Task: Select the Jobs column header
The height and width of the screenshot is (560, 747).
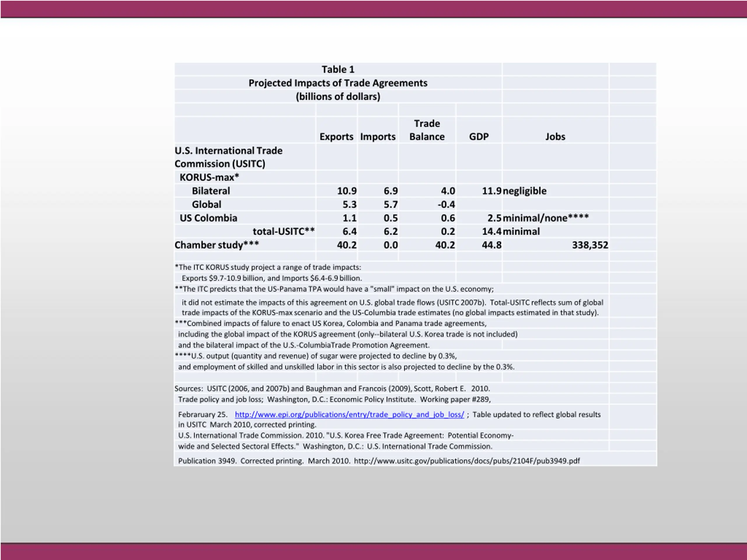Action: pos(555,137)
